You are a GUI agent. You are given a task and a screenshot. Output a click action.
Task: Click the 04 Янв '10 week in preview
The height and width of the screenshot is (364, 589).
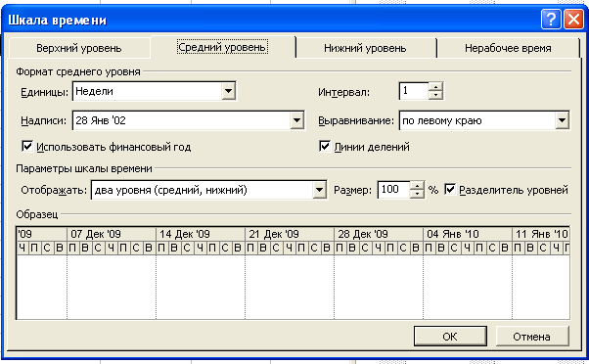tap(468, 235)
